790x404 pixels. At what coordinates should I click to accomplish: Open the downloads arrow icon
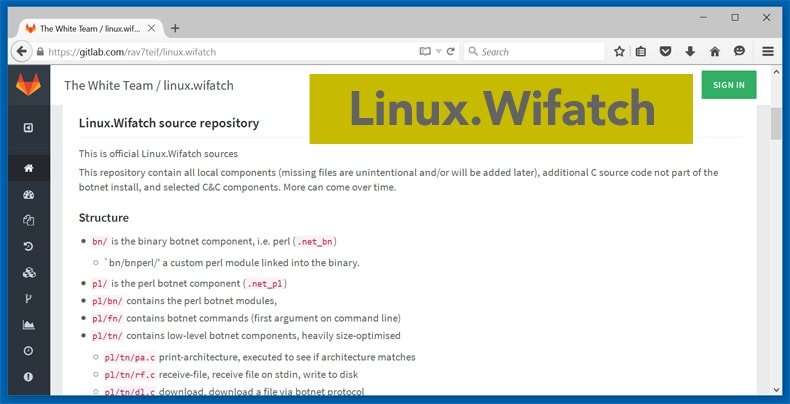[x=690, y=51]
